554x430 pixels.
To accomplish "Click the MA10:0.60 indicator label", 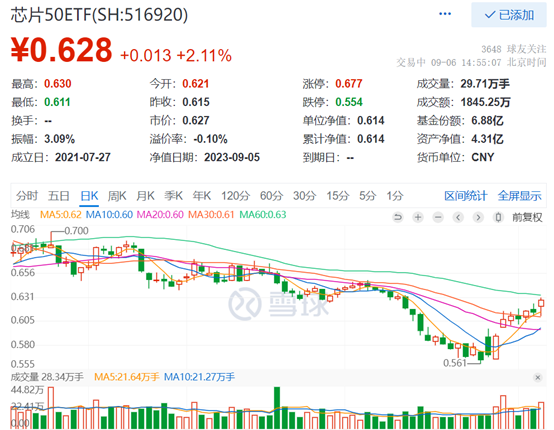I will (x=109, y=214).
